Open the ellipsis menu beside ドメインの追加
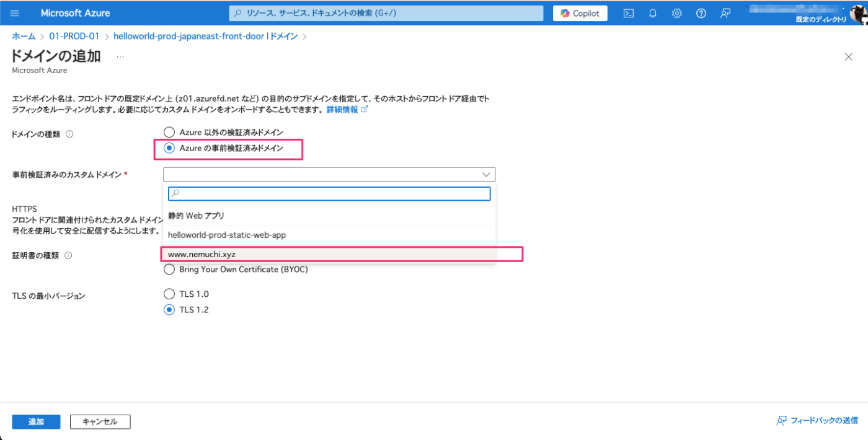 pyautogui.click(x=120, y=56)
